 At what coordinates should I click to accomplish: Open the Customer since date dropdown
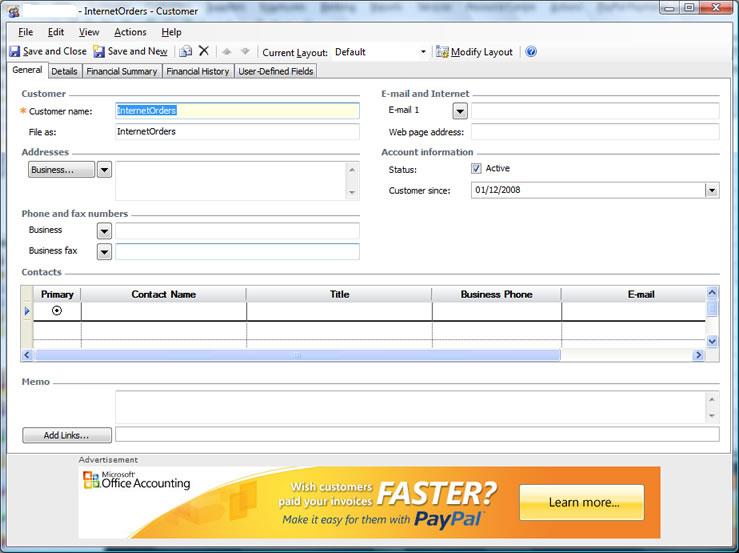pyautogui.click(x=712, y=190)
